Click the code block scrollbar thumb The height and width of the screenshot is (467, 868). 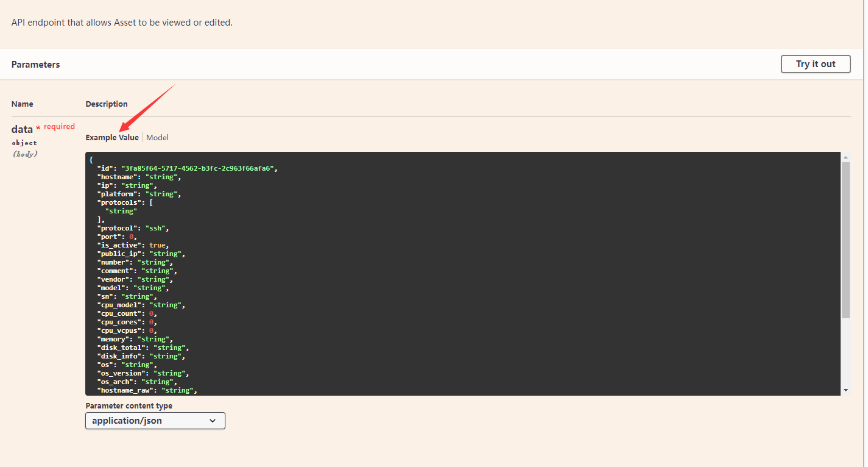(x=845, y=240)
